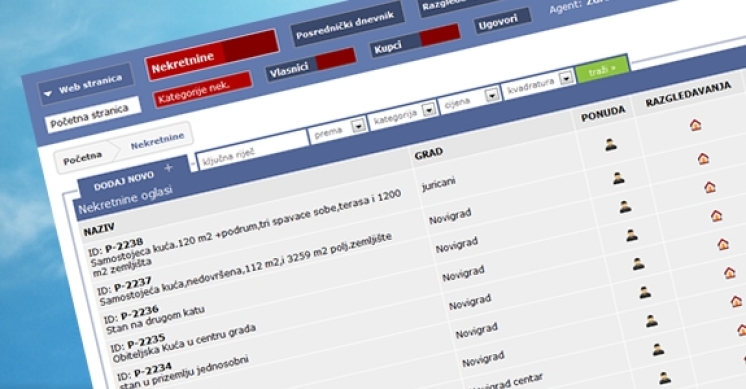Screen dimensions: 746x389
Task: Focus the ključna riječ search field
Action: point(252,149)
